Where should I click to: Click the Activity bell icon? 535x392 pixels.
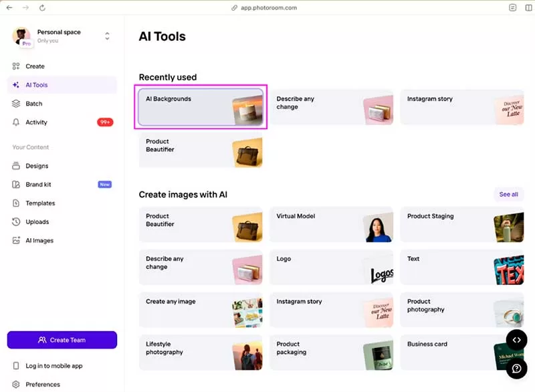[17, 122]
